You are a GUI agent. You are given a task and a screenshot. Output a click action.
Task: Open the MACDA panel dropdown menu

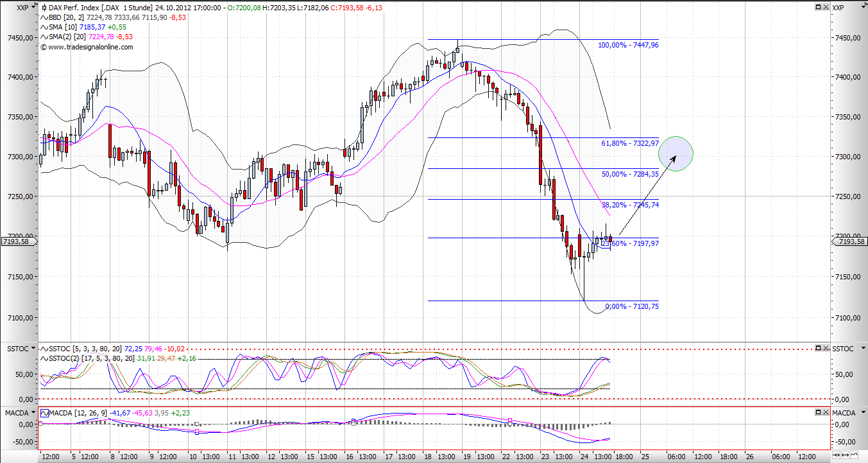33,413
